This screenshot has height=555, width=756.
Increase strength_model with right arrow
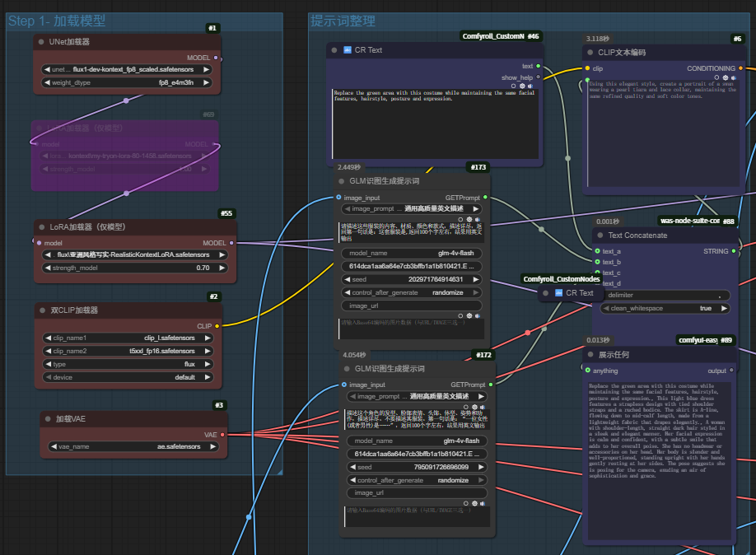tap(222, 268)
